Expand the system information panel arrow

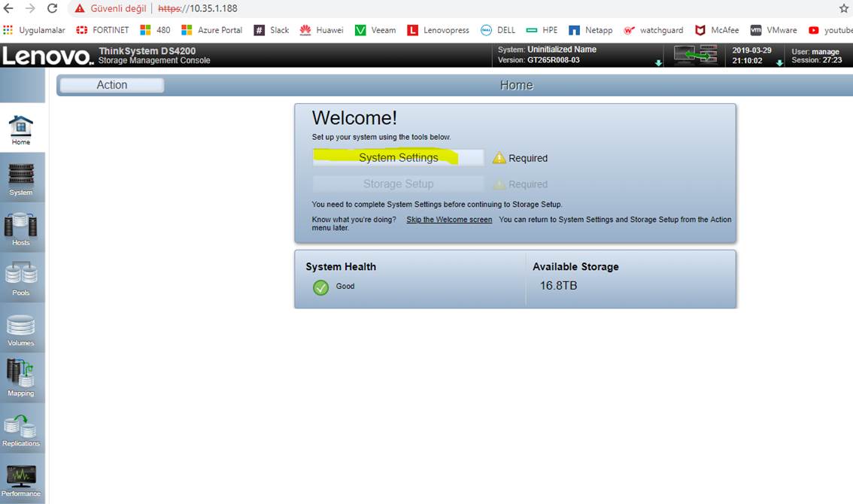coord(659,63)
